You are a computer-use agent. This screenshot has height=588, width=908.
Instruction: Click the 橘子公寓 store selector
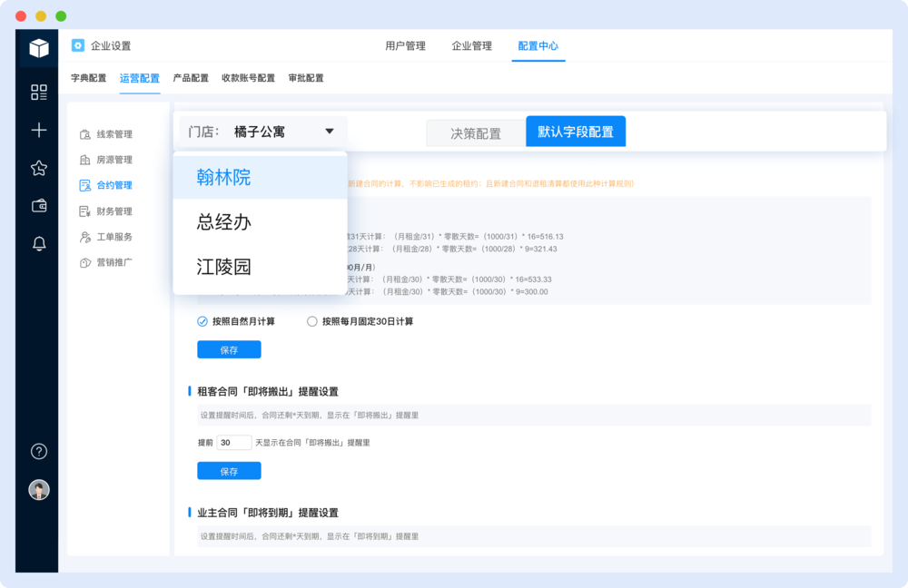click(x=263, y=132)
